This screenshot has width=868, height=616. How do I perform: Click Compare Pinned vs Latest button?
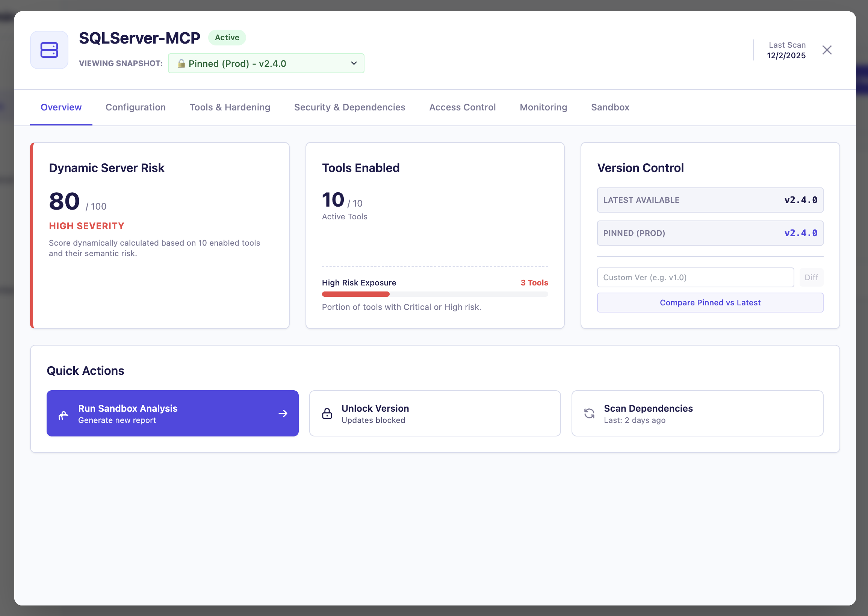[x=710, y=302]
